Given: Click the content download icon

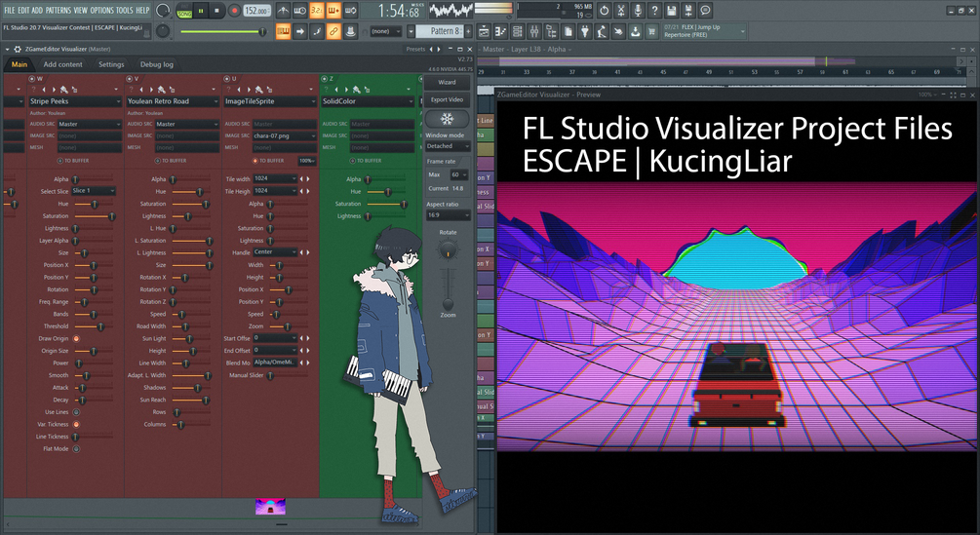Looking at the screenshot, I should 635,31.
